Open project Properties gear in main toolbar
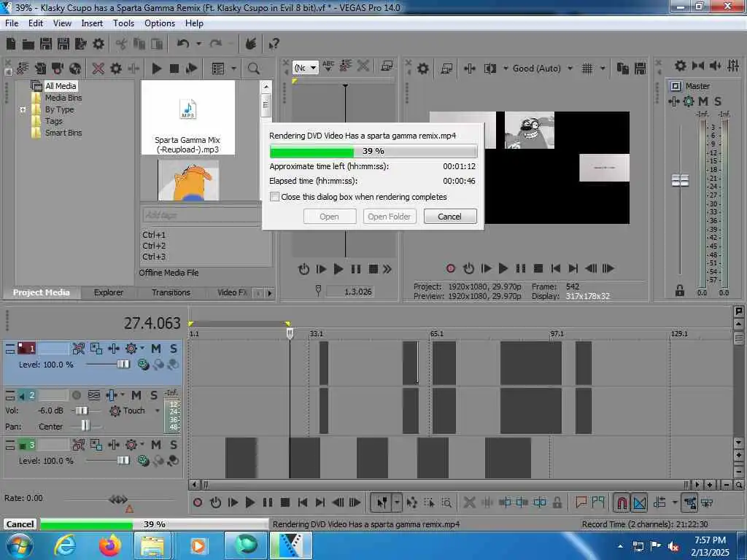Image resolution: width=747 pixels, height=560 pixels. [98, 44]
